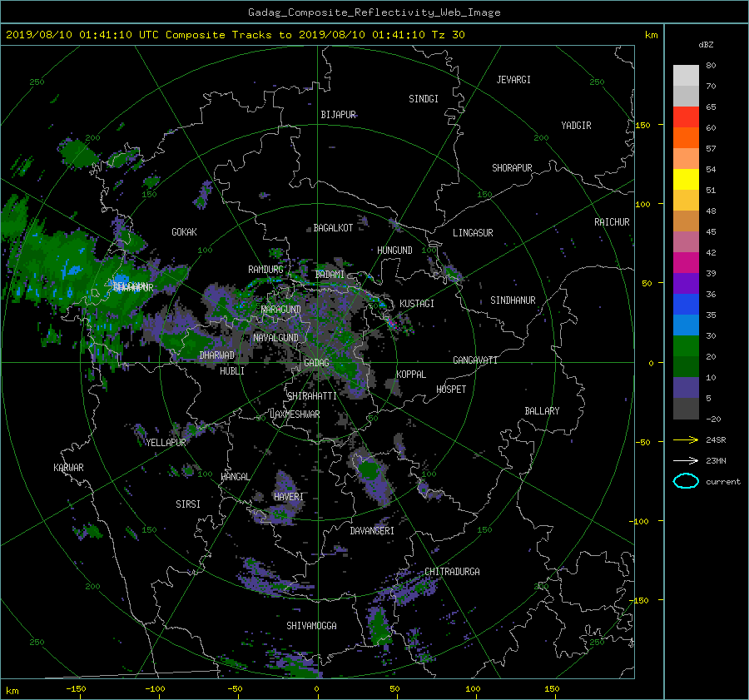Click the YADGIR city label

coord(576,126)
